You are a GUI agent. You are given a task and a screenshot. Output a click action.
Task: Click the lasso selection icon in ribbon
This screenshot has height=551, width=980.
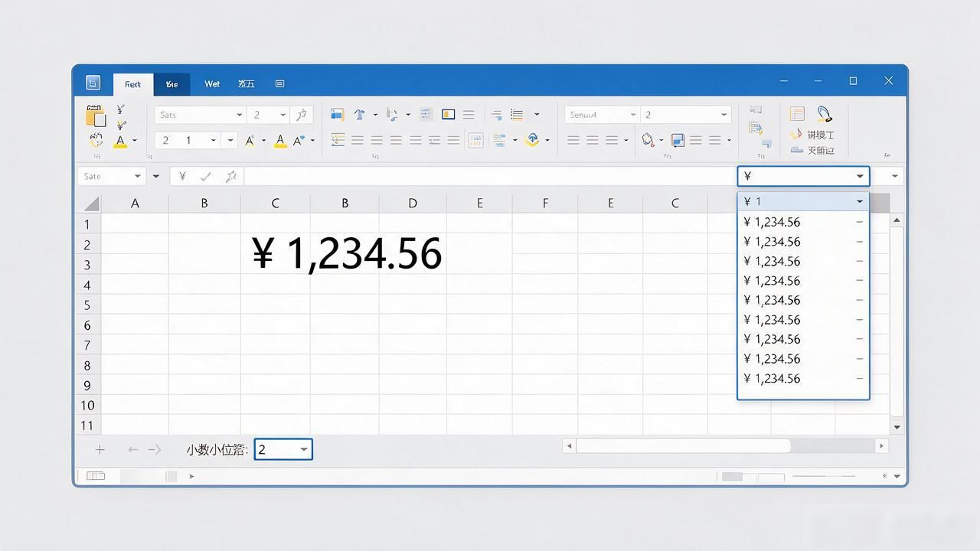pos(648,140)
